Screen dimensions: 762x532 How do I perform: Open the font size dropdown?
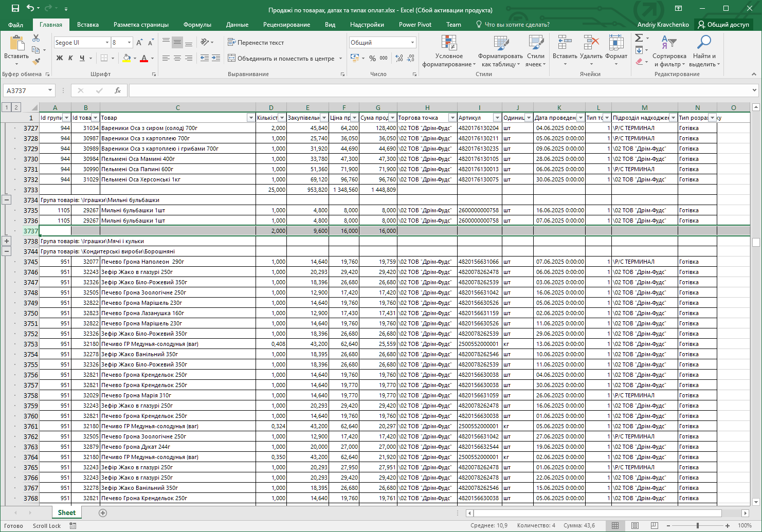pos(129,43)
